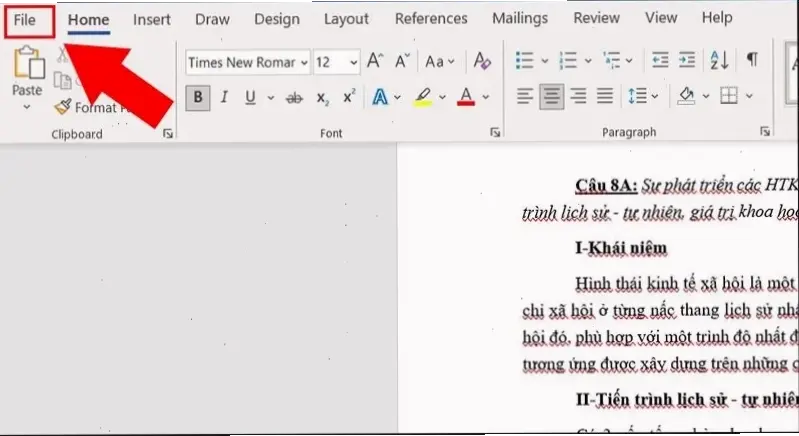
Task: Align text to the right
Action: coord(578,96)
